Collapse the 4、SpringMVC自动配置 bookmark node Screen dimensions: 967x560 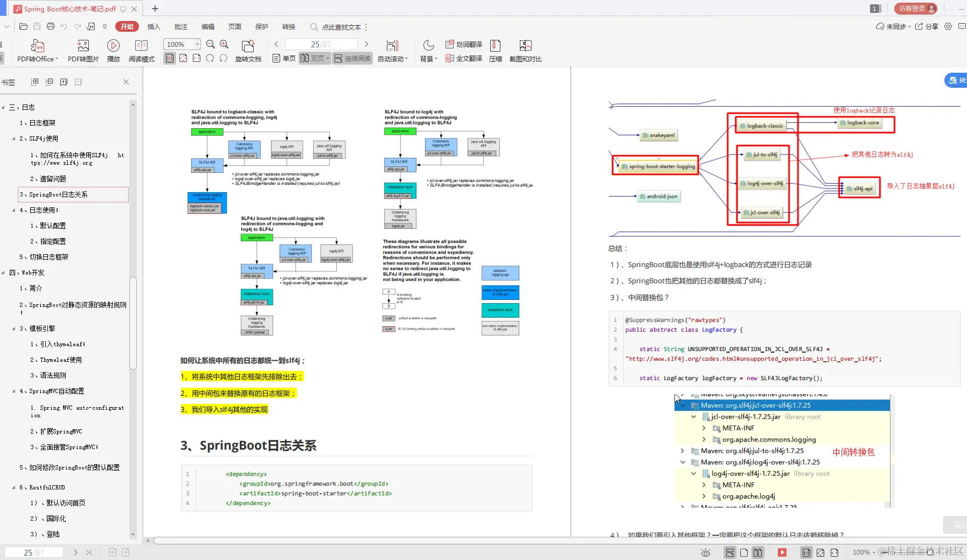coord(14,391)
